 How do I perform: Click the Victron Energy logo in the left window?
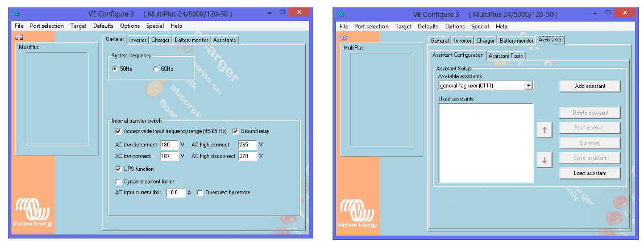tap(33, 212)
